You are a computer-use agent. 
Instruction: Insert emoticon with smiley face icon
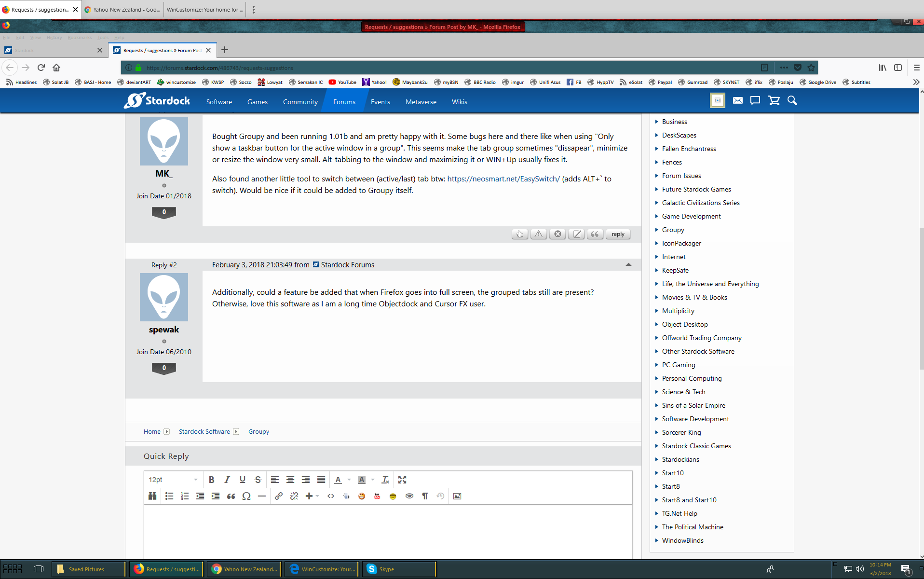pyautogui.click(x=362, y=496)
